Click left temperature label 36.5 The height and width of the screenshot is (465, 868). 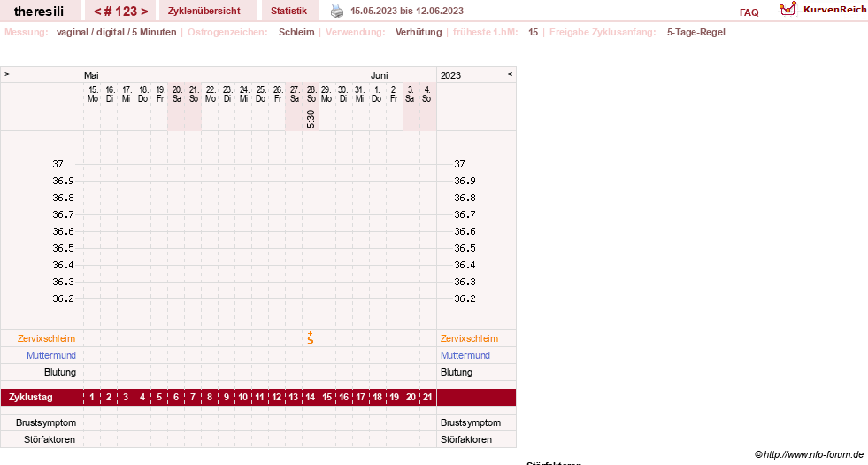63,248
